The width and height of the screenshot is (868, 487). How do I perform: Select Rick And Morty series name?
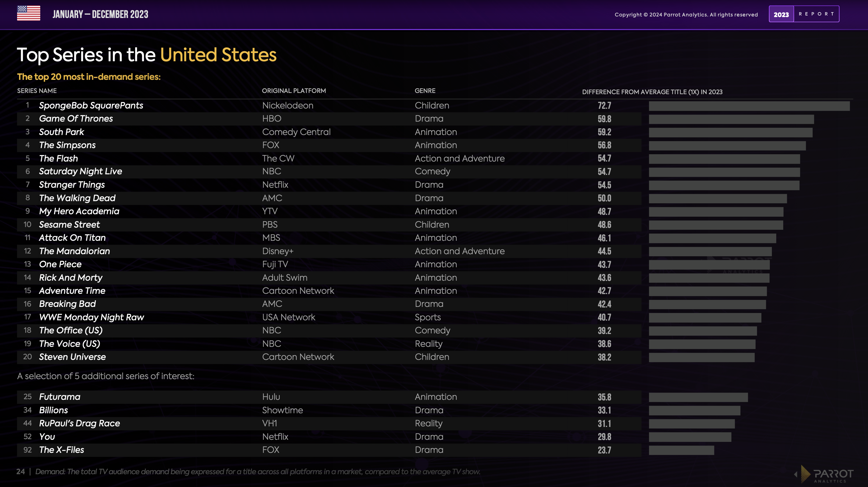click(71, 278)
